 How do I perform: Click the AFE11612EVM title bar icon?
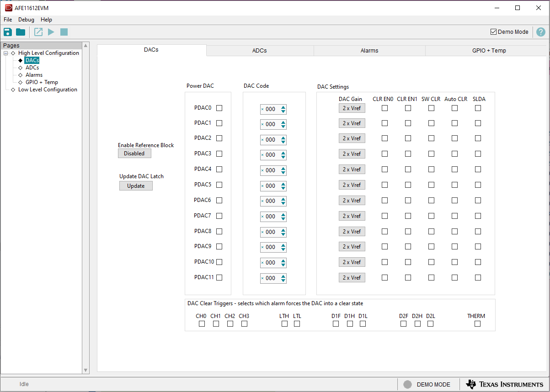[8, 7]
